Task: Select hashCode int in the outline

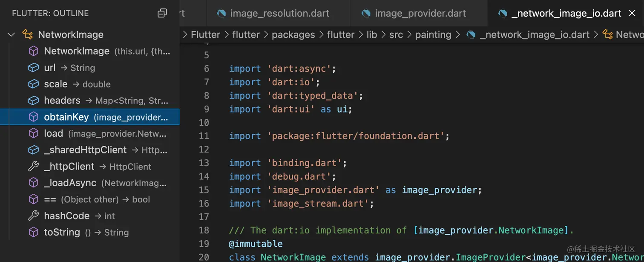Action: [89, 216]
